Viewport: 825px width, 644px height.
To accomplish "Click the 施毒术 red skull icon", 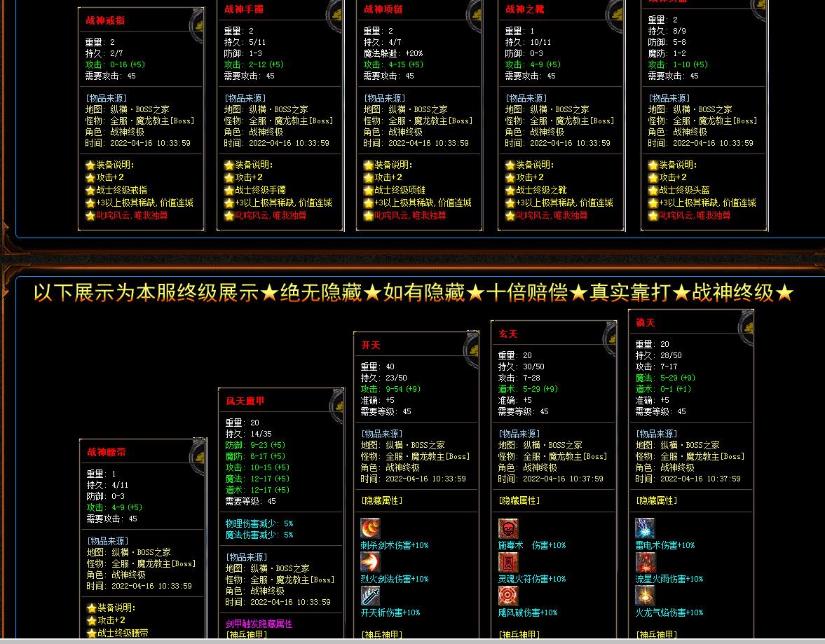I will pyautogui.click(x=508, y=528).
